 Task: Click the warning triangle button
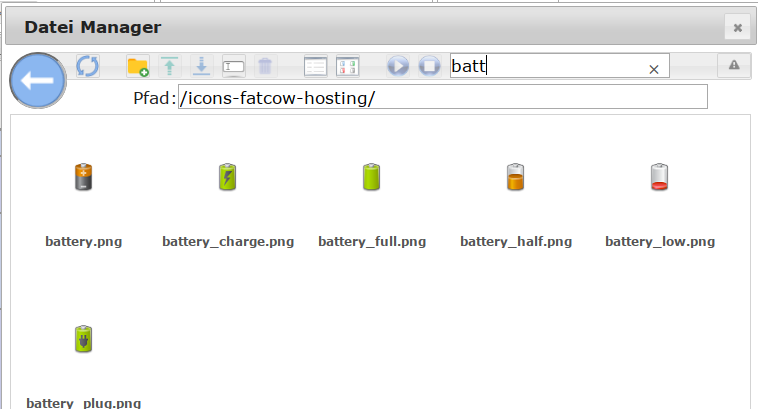coord(734,65)
